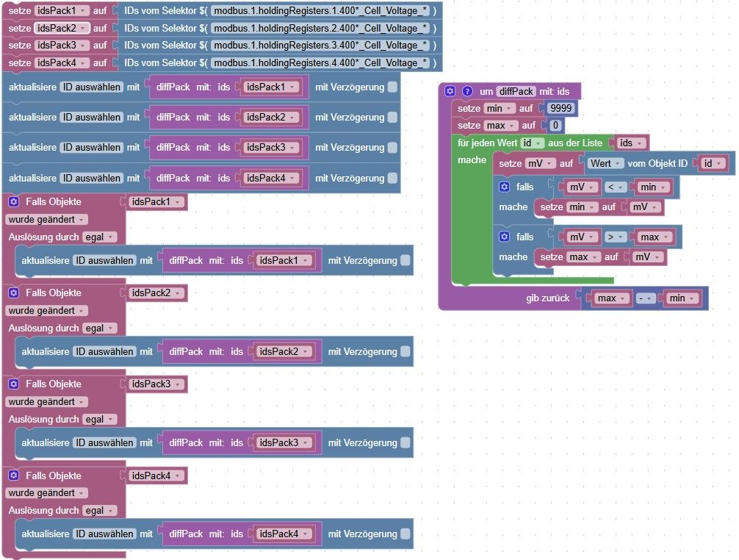Click ID auswählen in top-level idsPack1 update block
739x560 pixels.
tap(91, 87)
